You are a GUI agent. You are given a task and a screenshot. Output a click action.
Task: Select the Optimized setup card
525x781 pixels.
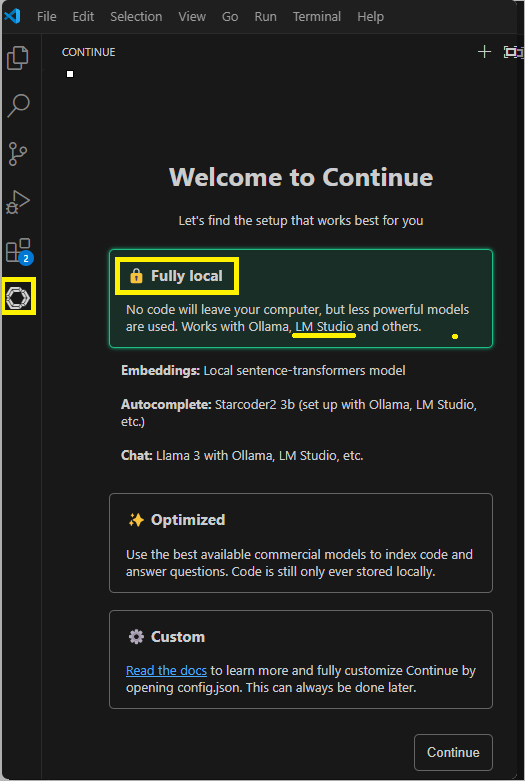[301, 543]
